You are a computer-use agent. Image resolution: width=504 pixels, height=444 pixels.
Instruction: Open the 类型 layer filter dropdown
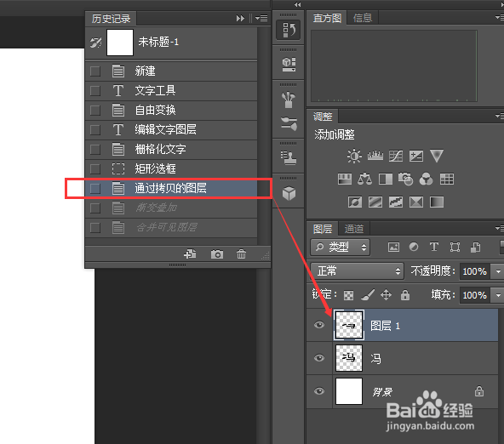(341, 247)
